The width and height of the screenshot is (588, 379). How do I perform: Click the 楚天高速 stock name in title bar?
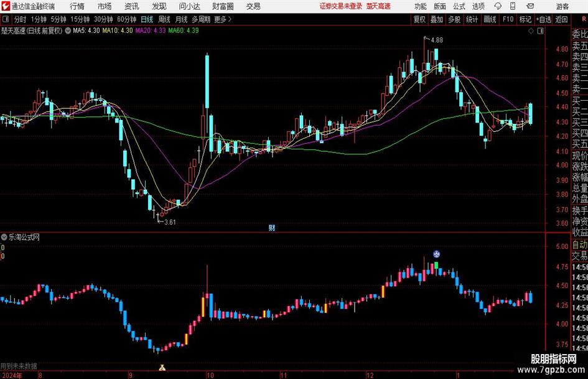[378, 6]
